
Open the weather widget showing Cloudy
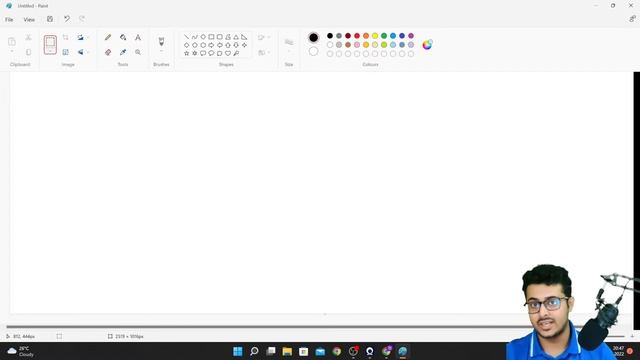[20, 351]
